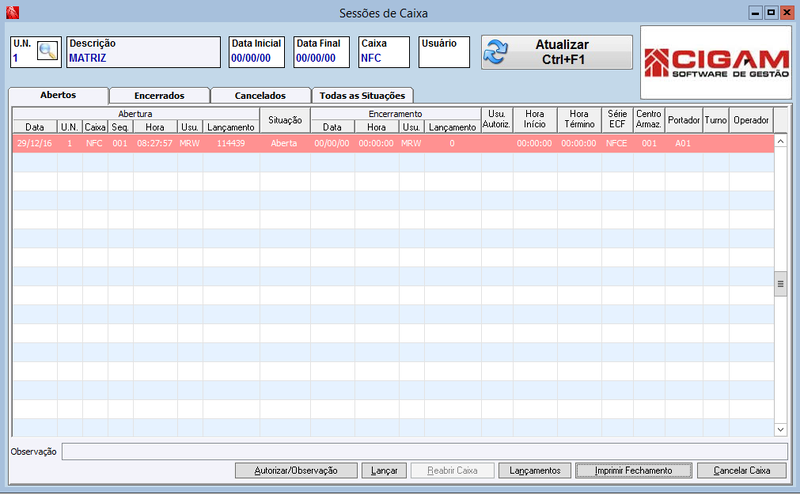Click the CIGAM app icon in title bar

point(12,12)
